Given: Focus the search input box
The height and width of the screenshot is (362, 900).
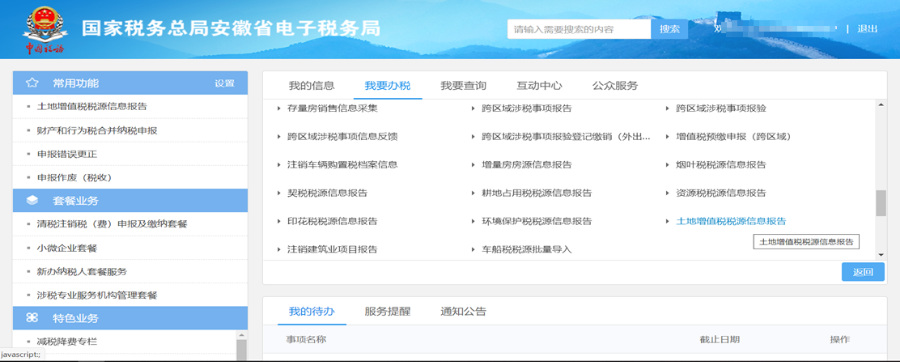Looking at the screenshot, I should [579, 29].
